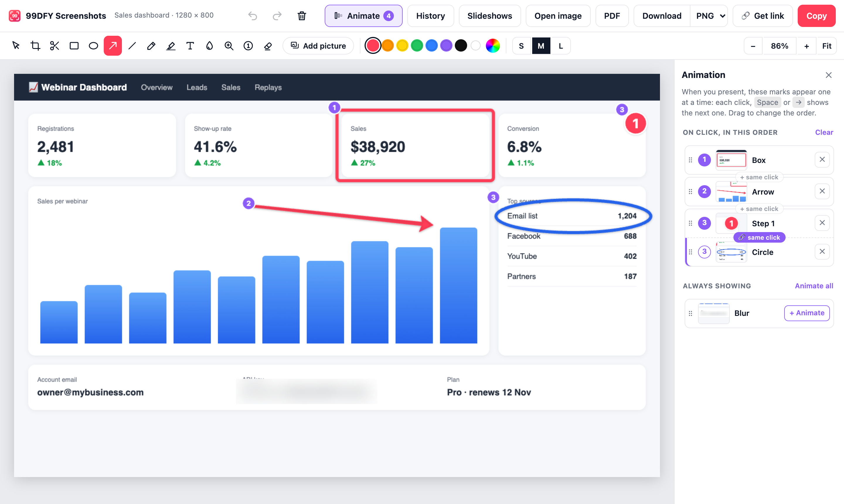Click + Animate for the Blur mark
Image resolution: width=844 pixels, height=504 pixels.
click(x=807, y=313)
